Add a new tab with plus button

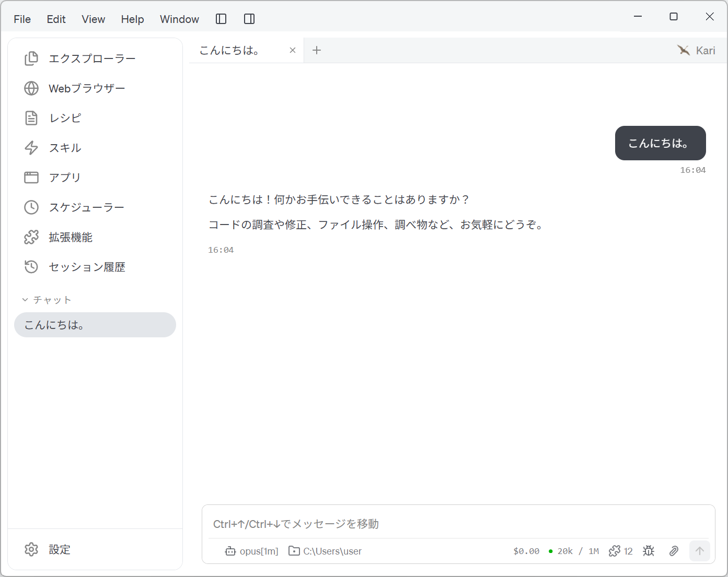point(317,50)
